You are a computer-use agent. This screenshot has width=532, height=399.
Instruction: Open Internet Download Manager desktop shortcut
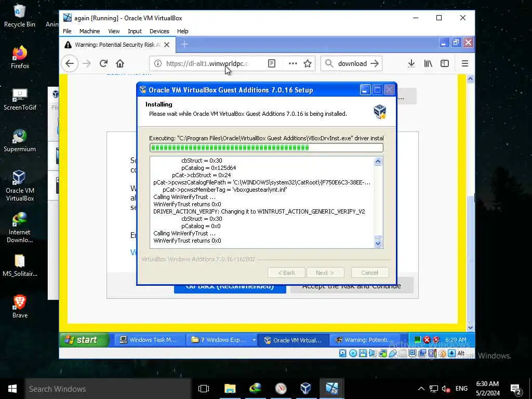20,228
